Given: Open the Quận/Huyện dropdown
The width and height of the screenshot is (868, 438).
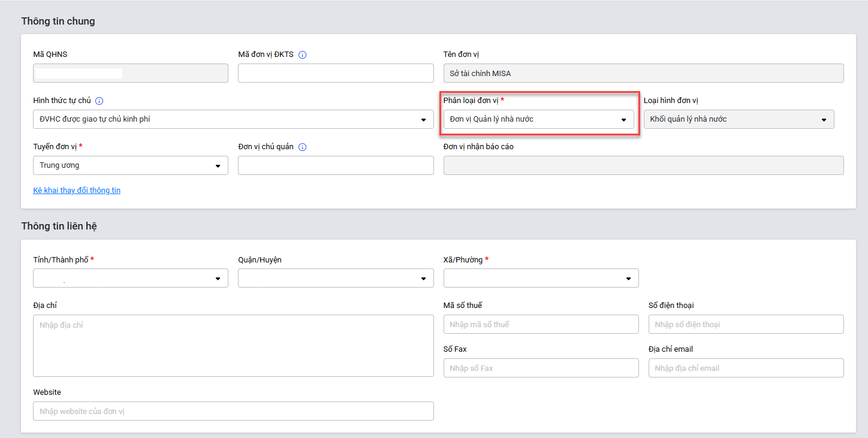Looking at the screenshot, I should (x=336, y=278).
